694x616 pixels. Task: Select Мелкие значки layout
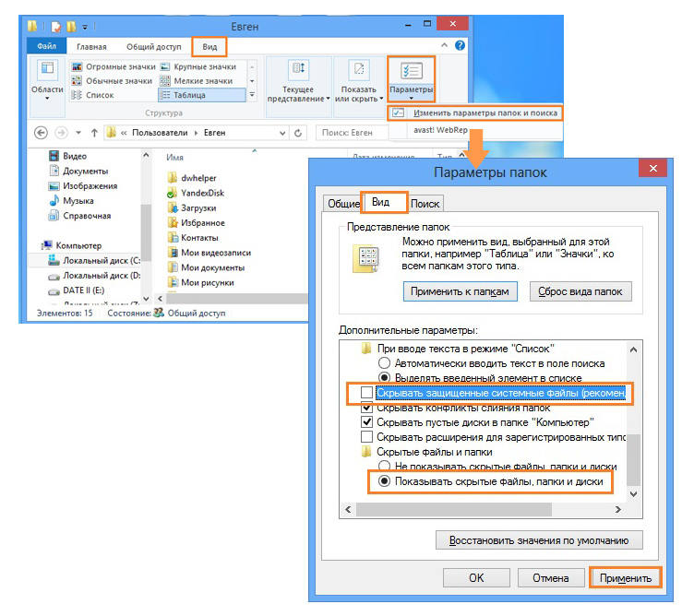click(x=196, y=81)
